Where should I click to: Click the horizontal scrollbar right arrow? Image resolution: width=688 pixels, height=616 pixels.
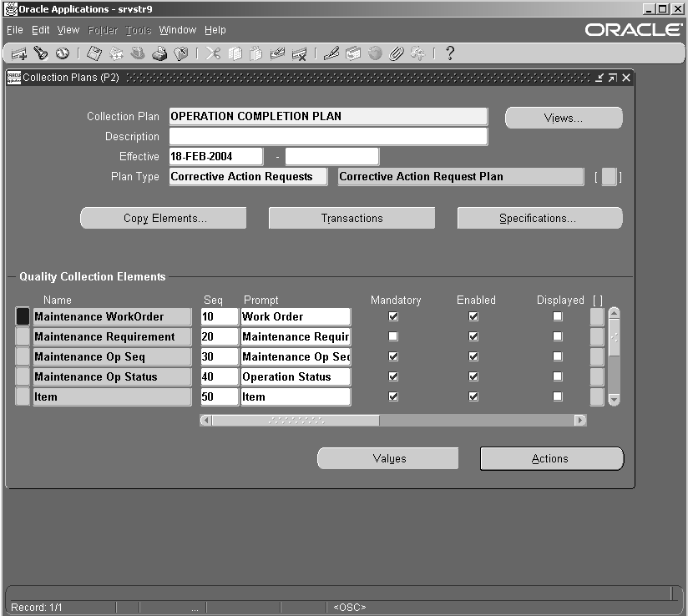pyautogui.click(x=580, y=421)
